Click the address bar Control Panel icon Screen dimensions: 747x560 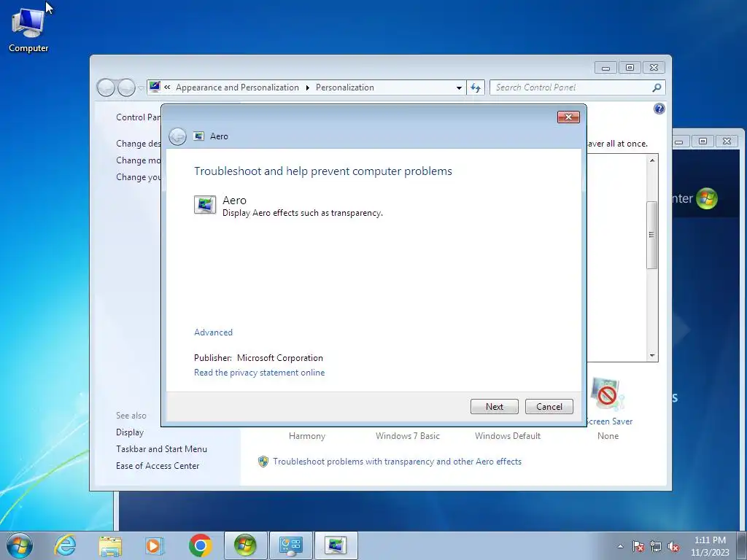pos(155,87)
